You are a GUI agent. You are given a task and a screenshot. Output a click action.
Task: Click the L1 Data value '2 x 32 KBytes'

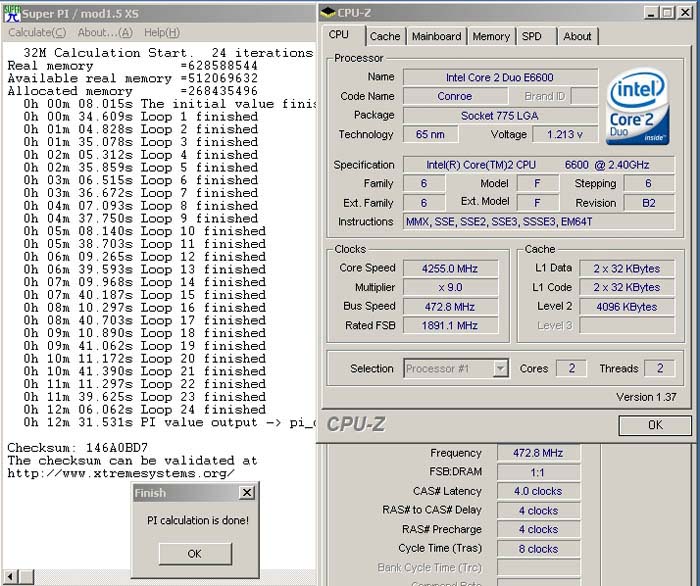click(627, 269)
